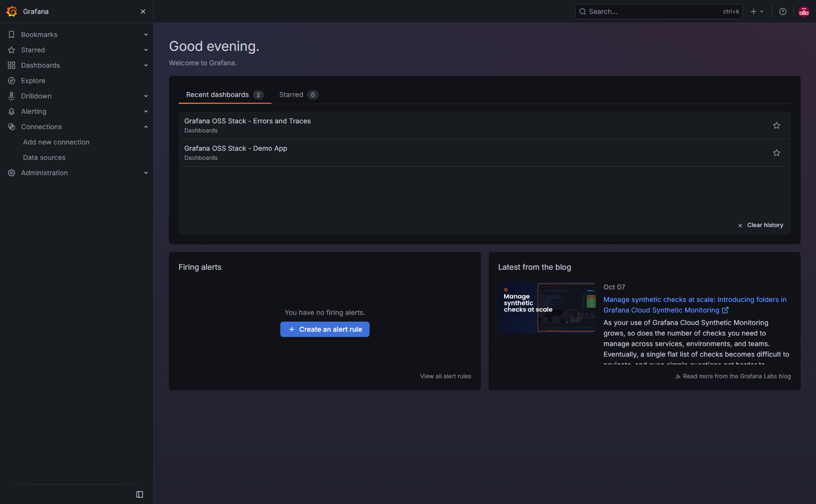The width and height of the screenshot is (816, 504).
Task: Expand the Bookmarks chevron
Action: tap(146, 35)
